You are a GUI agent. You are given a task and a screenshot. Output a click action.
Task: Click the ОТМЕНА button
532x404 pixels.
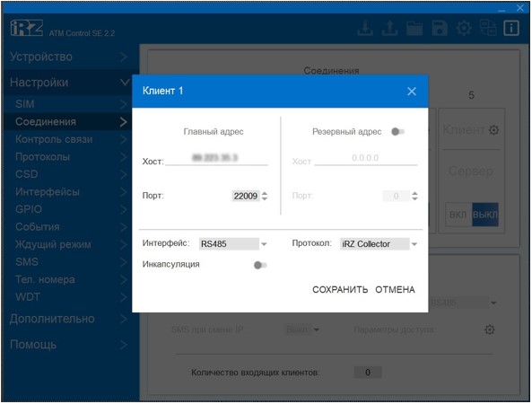(395, 290)
